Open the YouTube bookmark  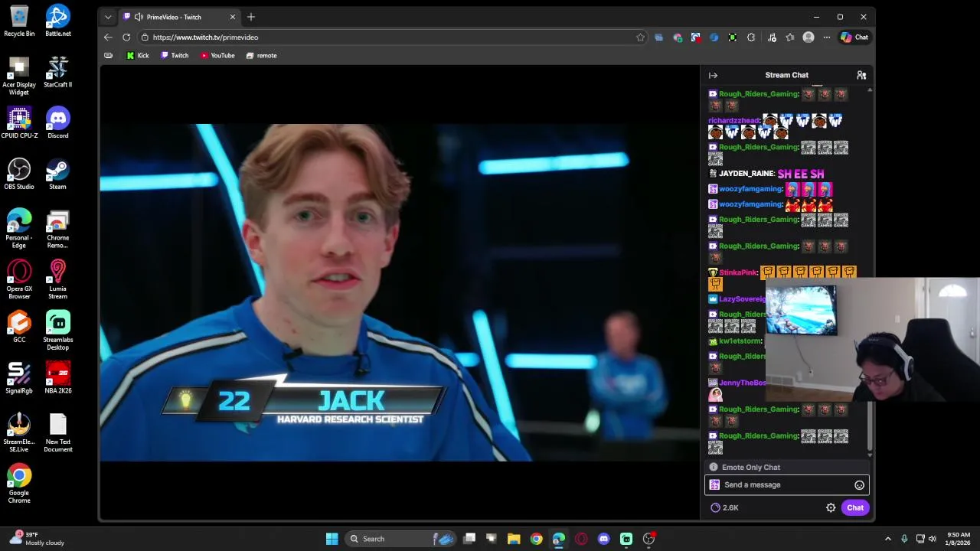click(217, 55)
